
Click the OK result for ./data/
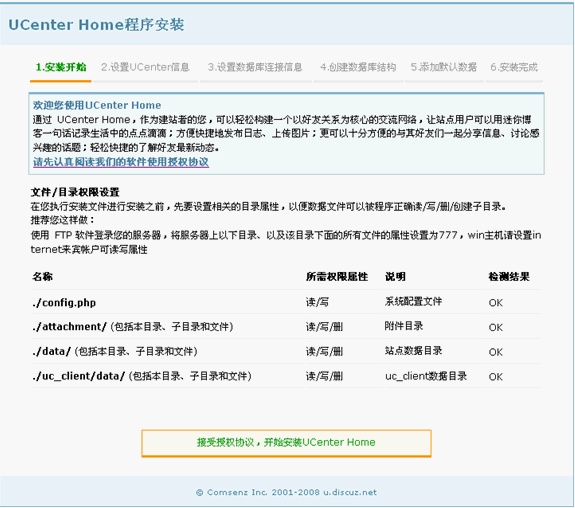(x=495, y=352)
